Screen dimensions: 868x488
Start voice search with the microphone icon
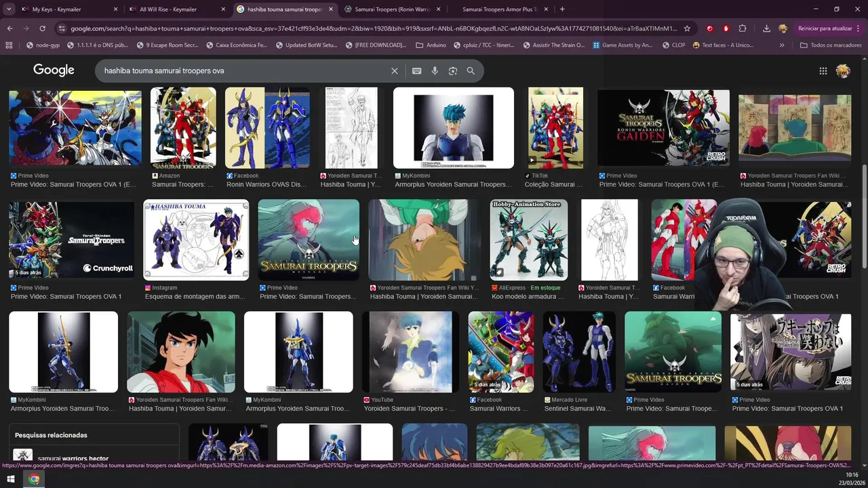(435, 70)
